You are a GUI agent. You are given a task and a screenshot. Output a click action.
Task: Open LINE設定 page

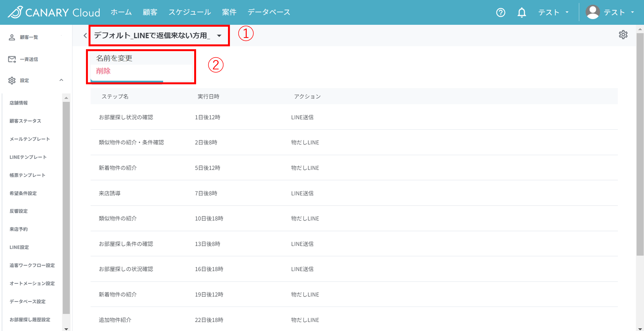point(19,247)
